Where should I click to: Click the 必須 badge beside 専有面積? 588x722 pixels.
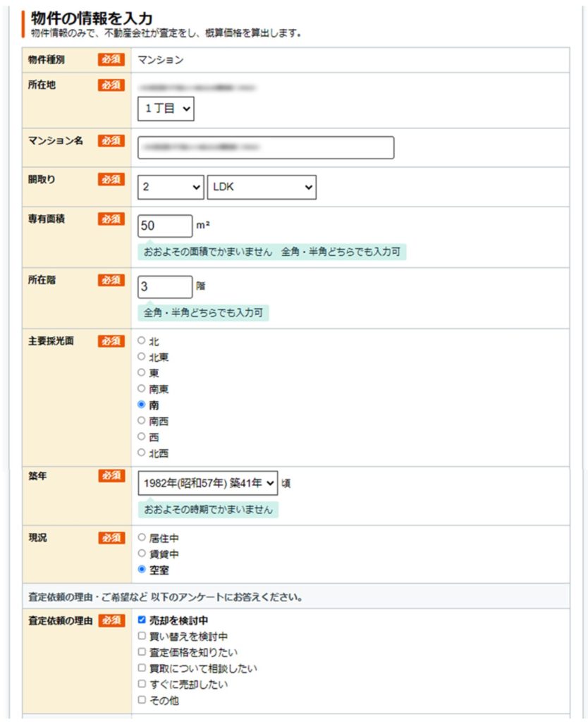click(x=111, y=219)
